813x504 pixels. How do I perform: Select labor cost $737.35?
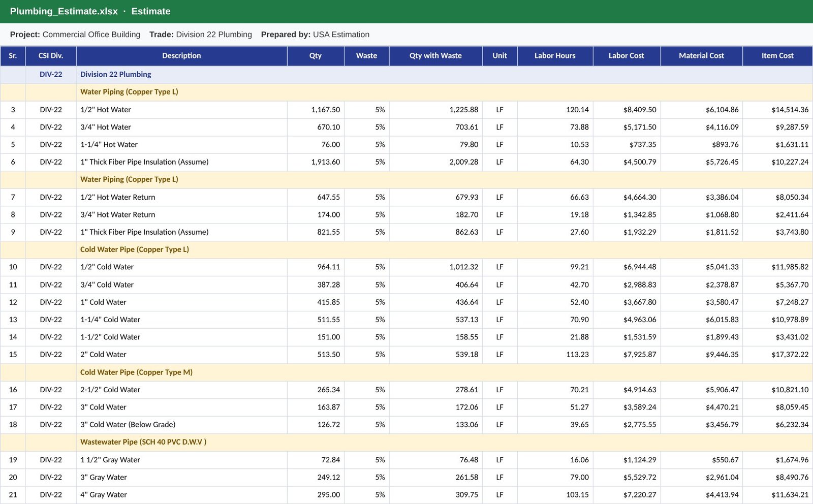[627, 145]
